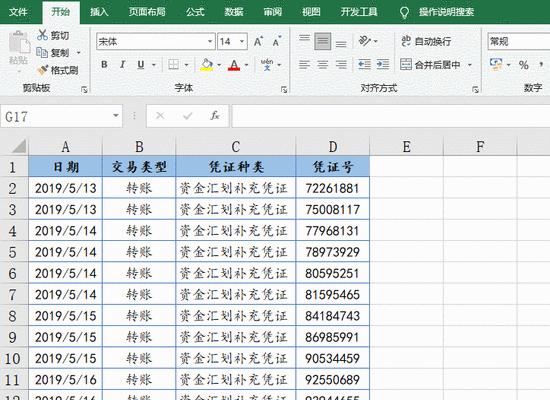
Task: Open the font name 宋体 dropdown
Action: [x=209, y=42]
